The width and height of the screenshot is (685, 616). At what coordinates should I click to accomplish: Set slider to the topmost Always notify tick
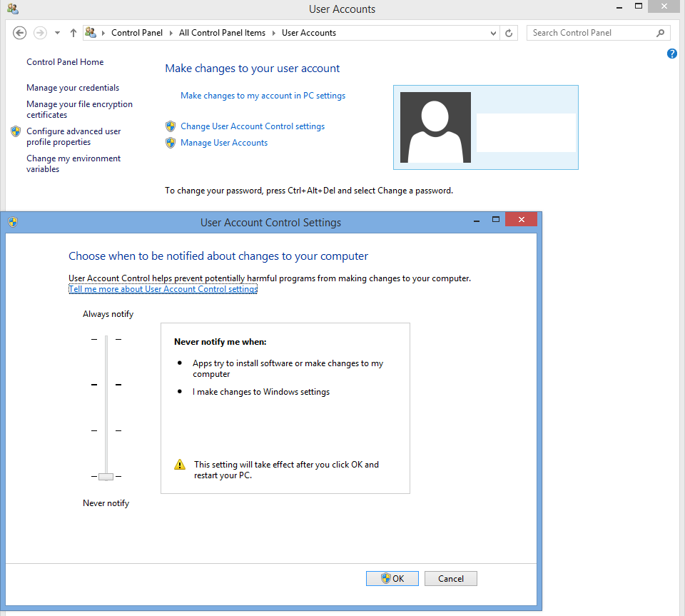[106, 339]
